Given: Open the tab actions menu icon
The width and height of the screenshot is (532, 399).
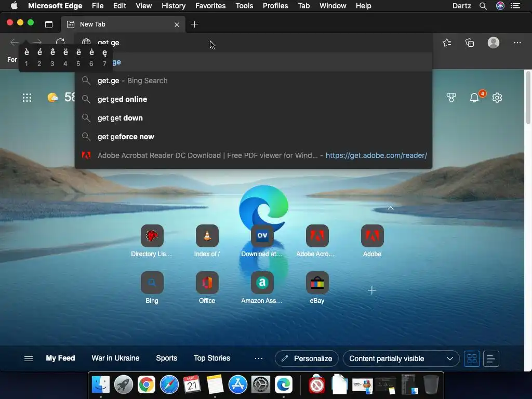Looking at the screenshot, I should coord(49,24).
